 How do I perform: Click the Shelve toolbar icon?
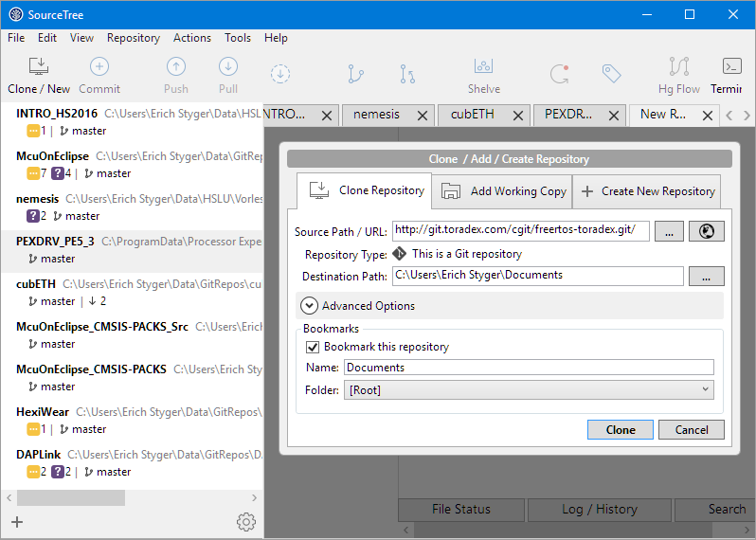pos(483,75)
